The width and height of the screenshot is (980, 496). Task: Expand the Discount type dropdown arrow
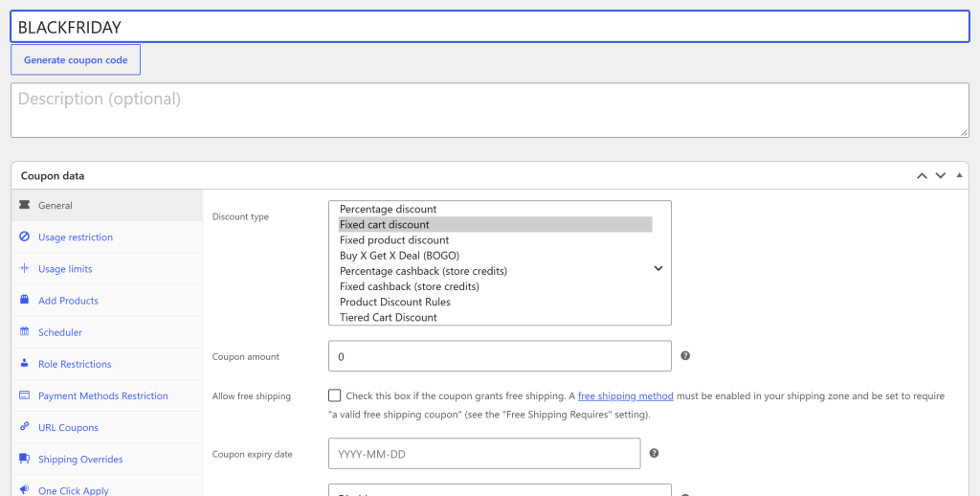pos(658,268)
